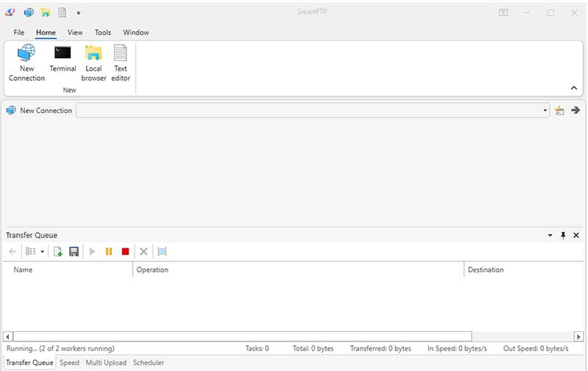Image resolution: width=588 pixels, height=371 pixels.
Task: Click the back arrow in Transfer Queue toolbar
Action: (12, 251)
